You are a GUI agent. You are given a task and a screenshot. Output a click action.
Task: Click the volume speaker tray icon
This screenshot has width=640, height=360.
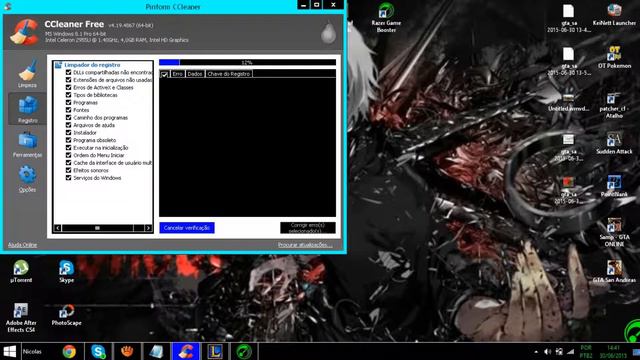547,351
